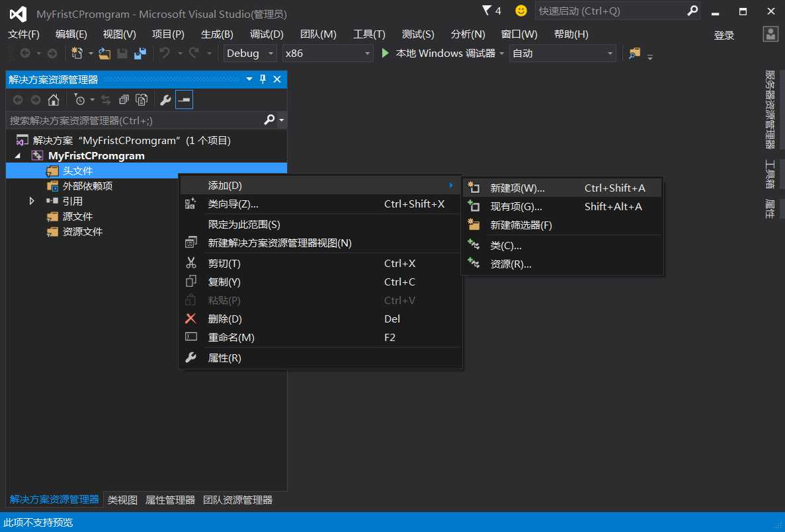Click the Open File toolbar icon
Screen dimensions: 785x532
coord(104,53)
